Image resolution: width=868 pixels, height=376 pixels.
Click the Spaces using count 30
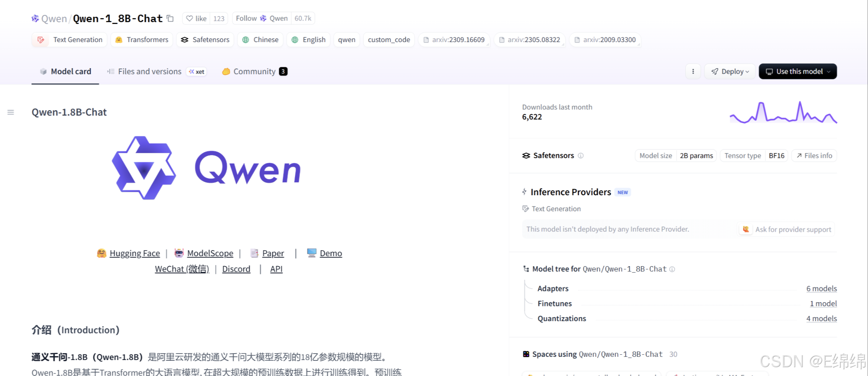coord(673,354)
